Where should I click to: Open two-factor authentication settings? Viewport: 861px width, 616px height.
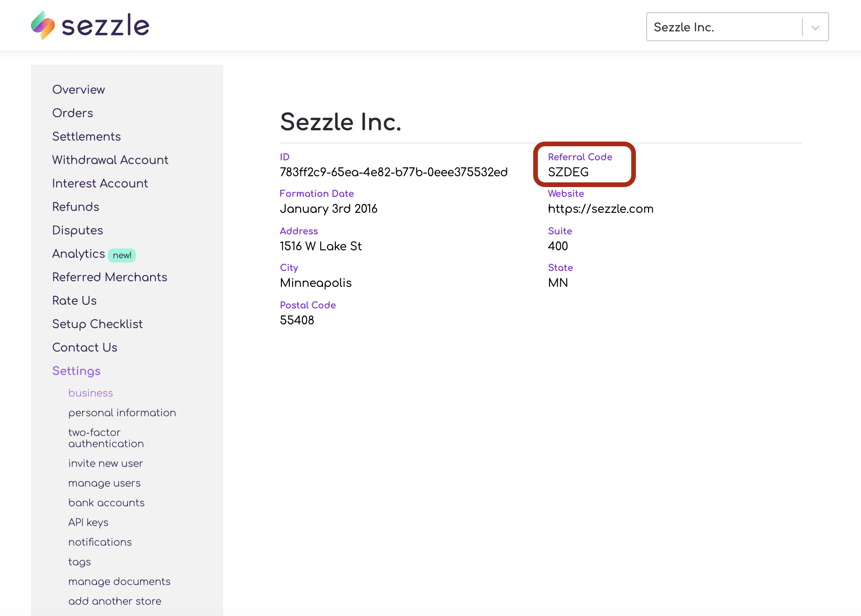[x=106, y=438]
